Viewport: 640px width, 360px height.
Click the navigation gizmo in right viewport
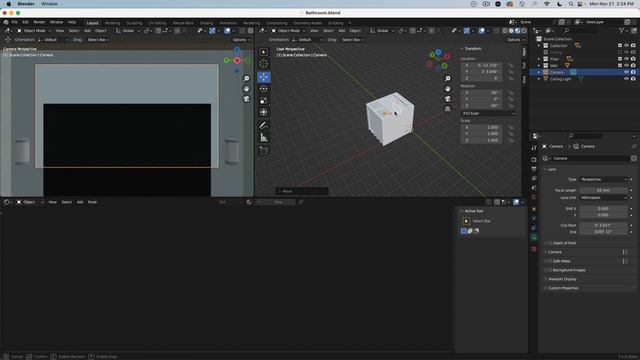tap(438, 60)
